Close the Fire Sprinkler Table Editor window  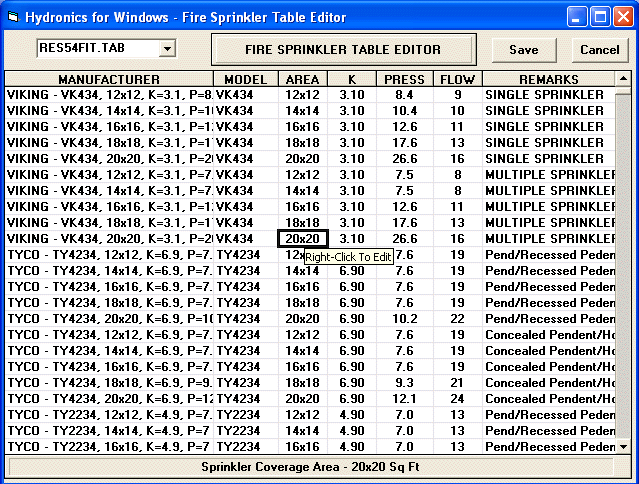tap(624, 17)
